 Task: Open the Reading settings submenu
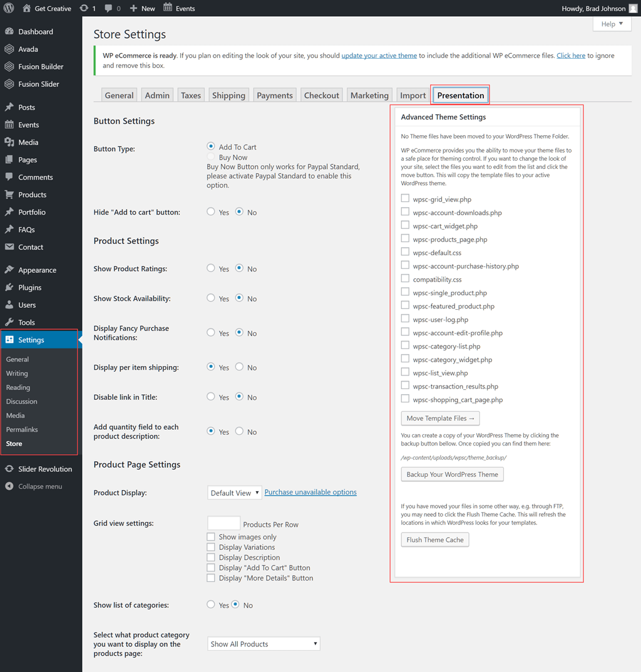click(18, 387)
